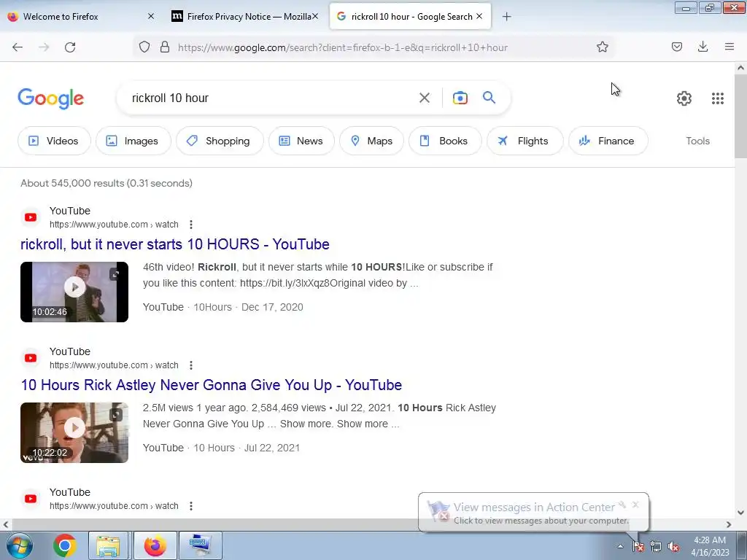Switch to Firefox Privacy Notice tab

(x=244, y=17)
